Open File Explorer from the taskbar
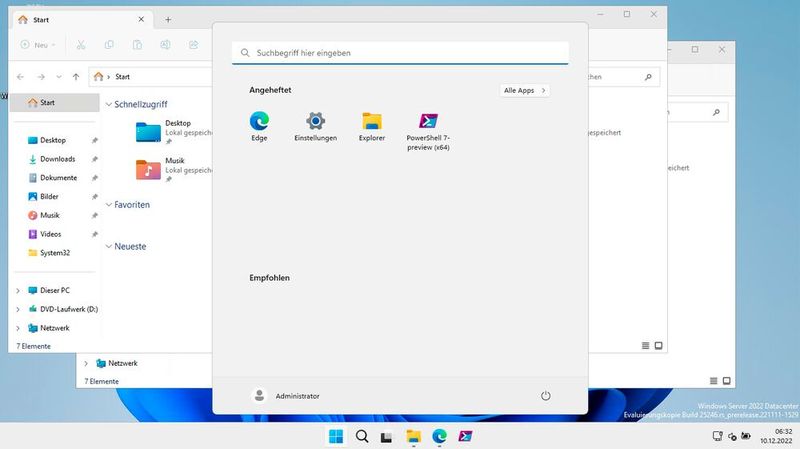This screenshot has width=800, height=449. coord(413,436)
